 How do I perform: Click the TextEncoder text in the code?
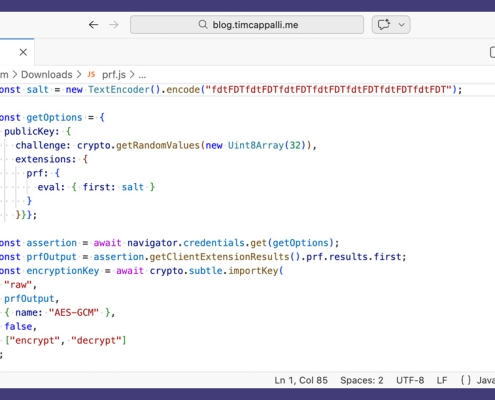119,90
